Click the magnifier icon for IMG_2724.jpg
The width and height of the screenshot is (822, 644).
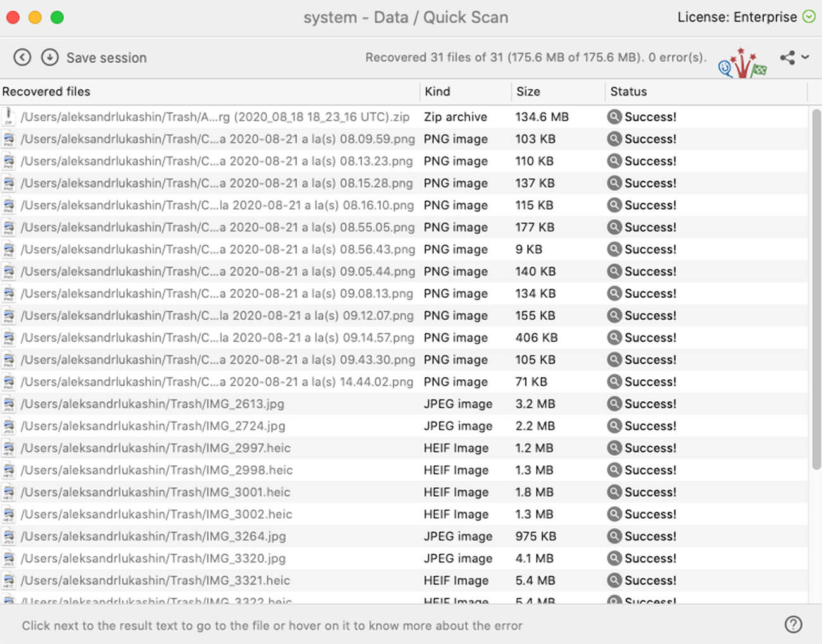tap(614, 425)
